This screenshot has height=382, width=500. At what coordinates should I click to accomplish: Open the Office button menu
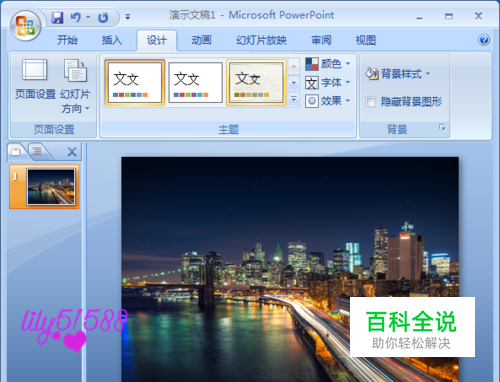(x=26, y=26)
